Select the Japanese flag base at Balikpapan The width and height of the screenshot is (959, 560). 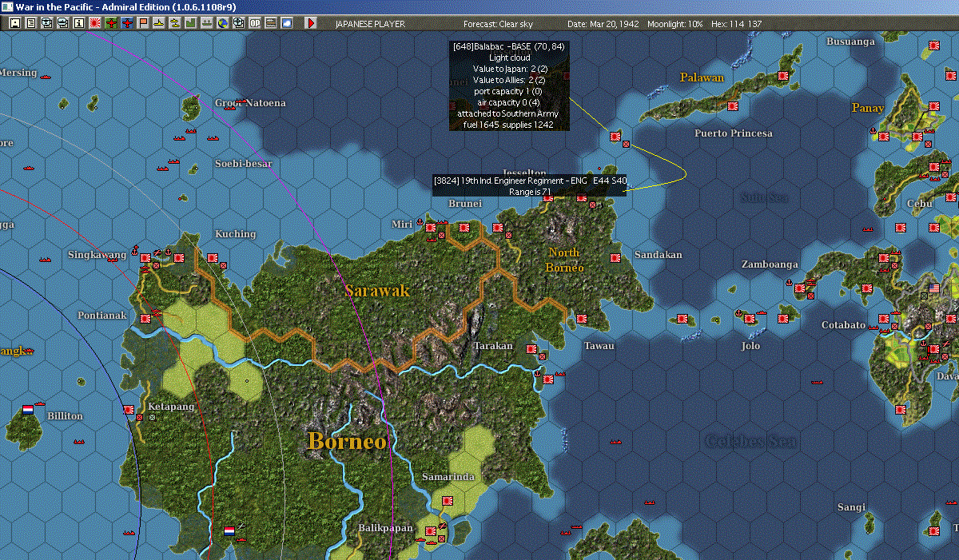pyautogui.click(x=430, y=530)
